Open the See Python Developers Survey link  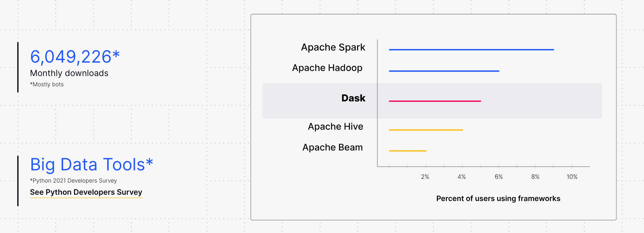click(x=86, y=192)
